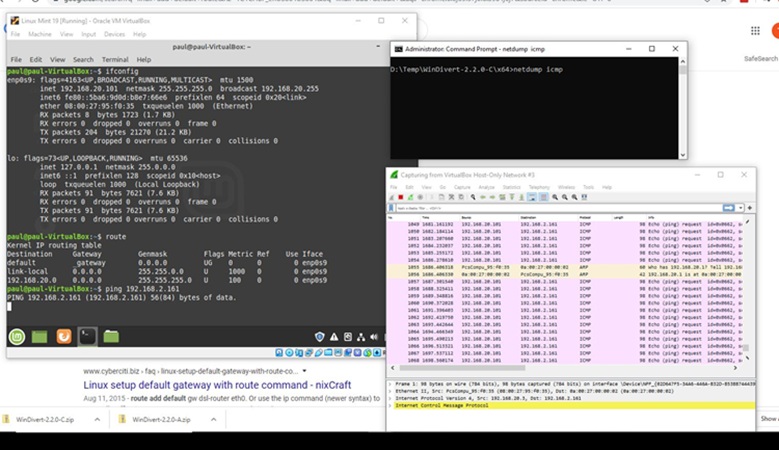Viewport: 779px width, 450px height.
Task: Click the Mint update manager shield icon
Action: 320,337
